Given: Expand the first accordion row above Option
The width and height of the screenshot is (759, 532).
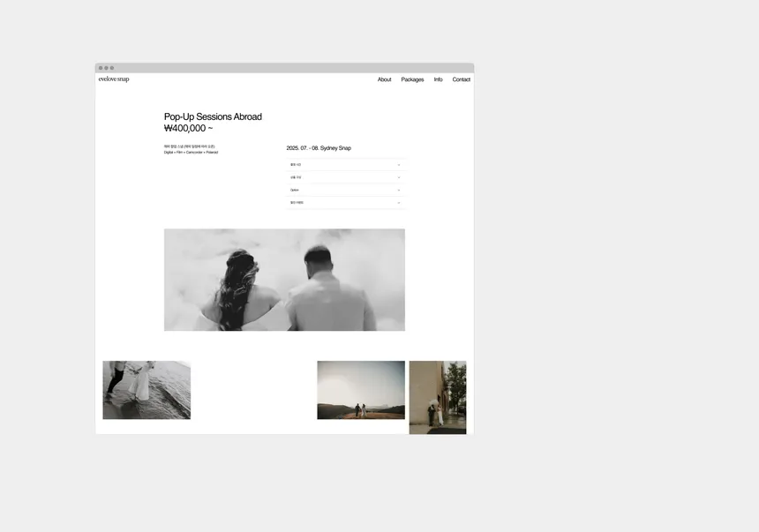Looking at the screenshot, I should pos(345,165).
